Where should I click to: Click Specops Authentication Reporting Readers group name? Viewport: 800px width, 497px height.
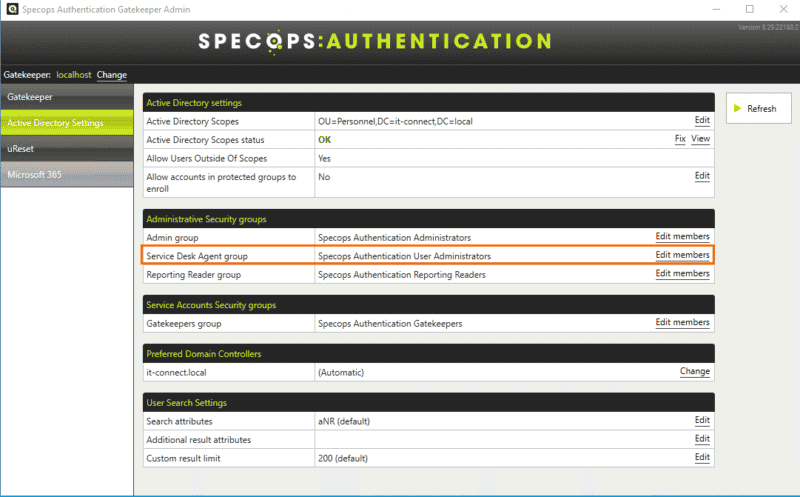[x=402, y=275]
